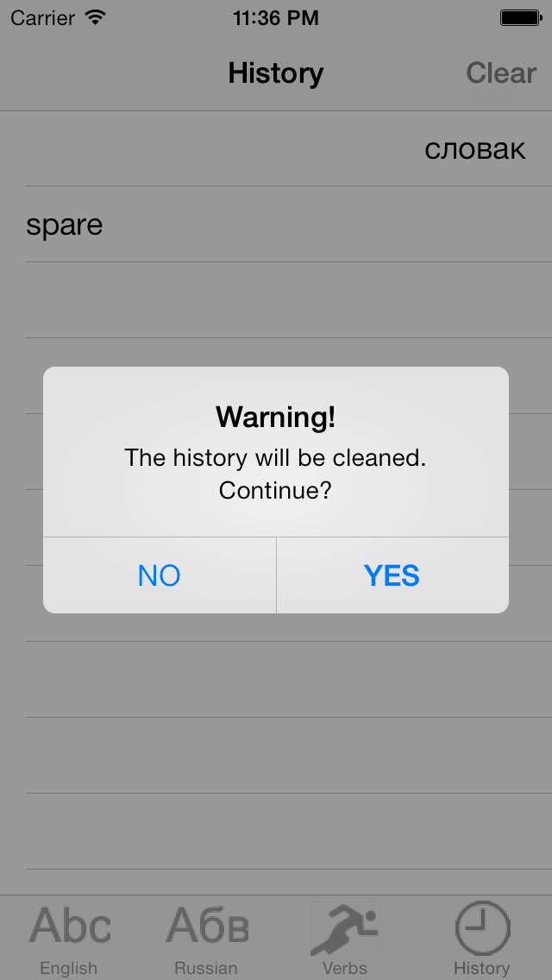
Task: Tap the clock History tab icon
Action: click(483, 928)
